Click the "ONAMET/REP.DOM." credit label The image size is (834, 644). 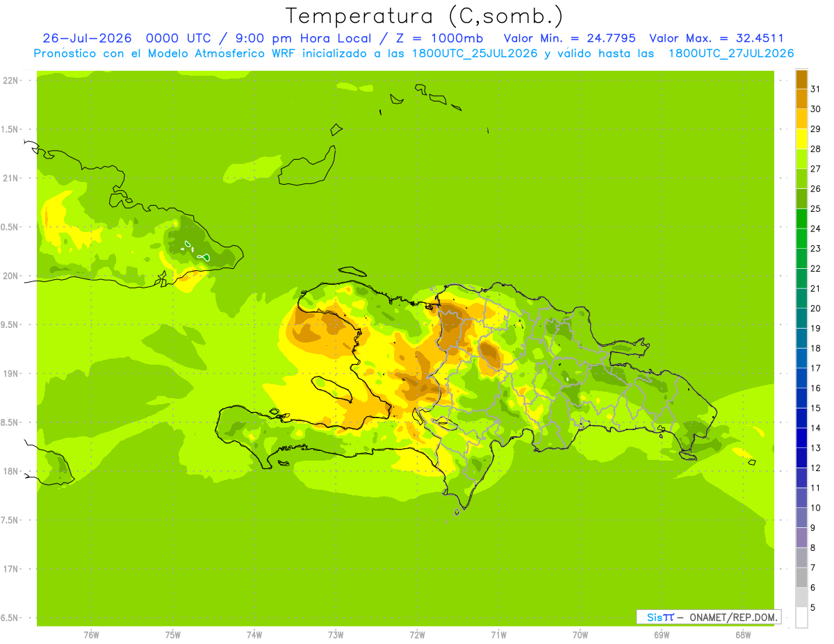pyautogui.click(x=732, y=617)
